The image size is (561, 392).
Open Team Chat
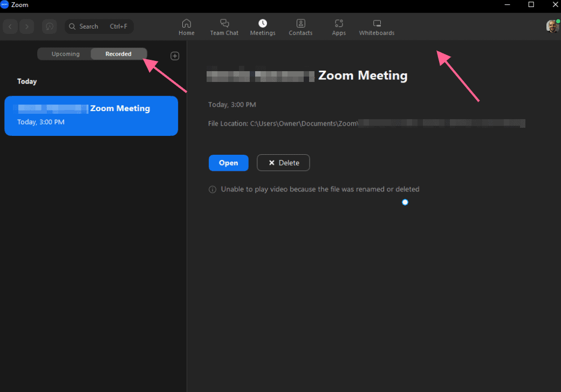point(224,27)
